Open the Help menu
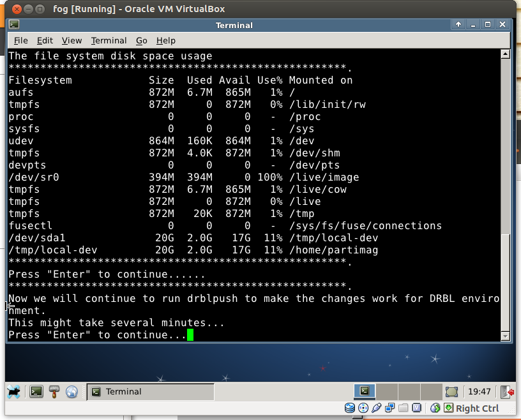521x420 pixels. [x=165, y=40]
